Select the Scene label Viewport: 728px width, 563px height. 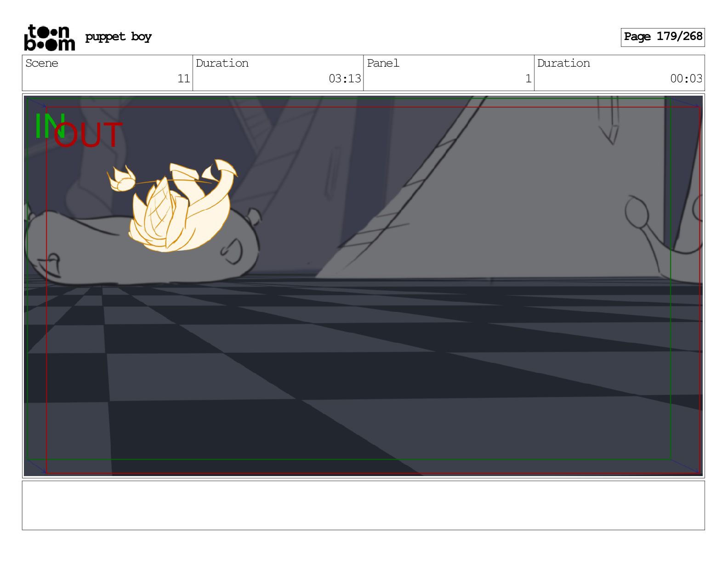click(x=42, y=63)
